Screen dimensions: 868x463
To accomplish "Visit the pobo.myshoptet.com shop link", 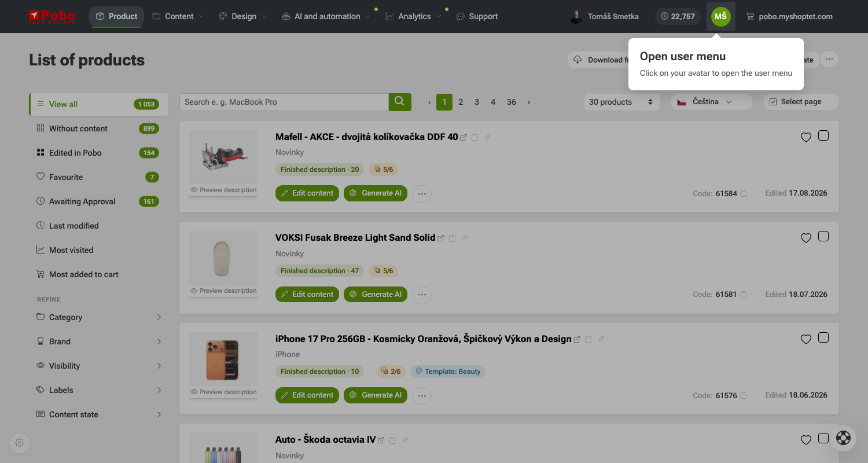I will [x=789, y=16].
